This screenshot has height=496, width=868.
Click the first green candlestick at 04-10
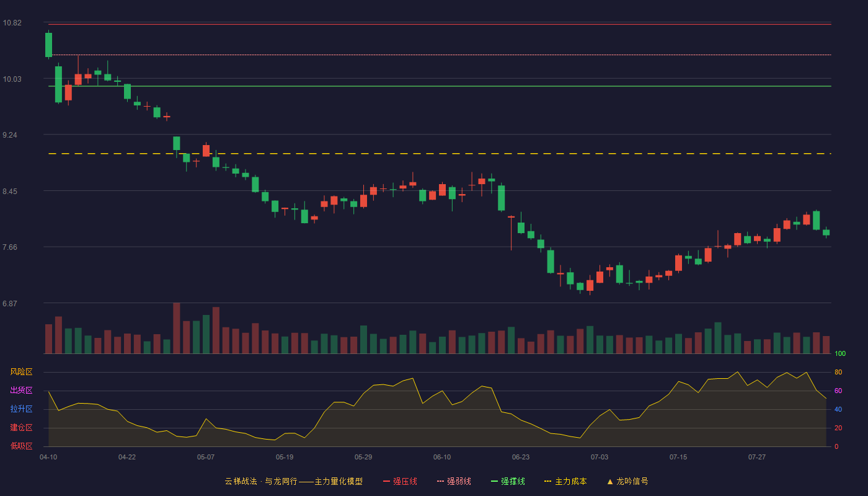[48, 45]
